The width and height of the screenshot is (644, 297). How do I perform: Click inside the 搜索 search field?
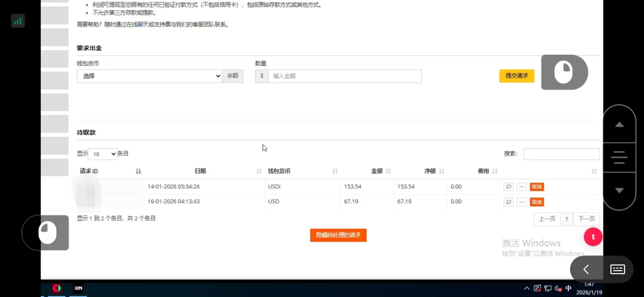click(561, 153)
